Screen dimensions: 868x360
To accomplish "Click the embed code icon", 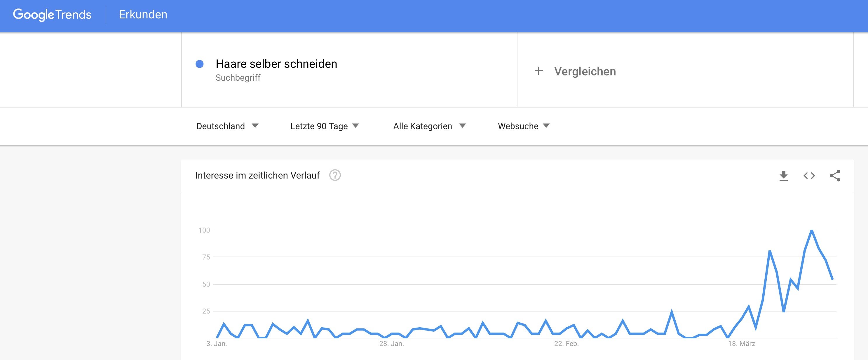I will (809, 176).
